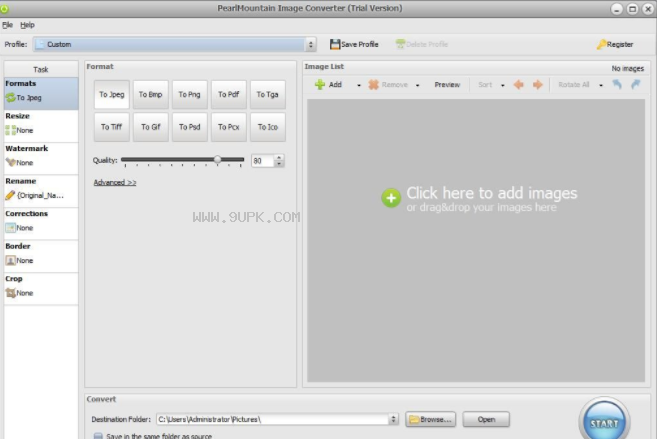Choose the To Jpeg format button
Screen dimensions: 657x439
(112, 95)
